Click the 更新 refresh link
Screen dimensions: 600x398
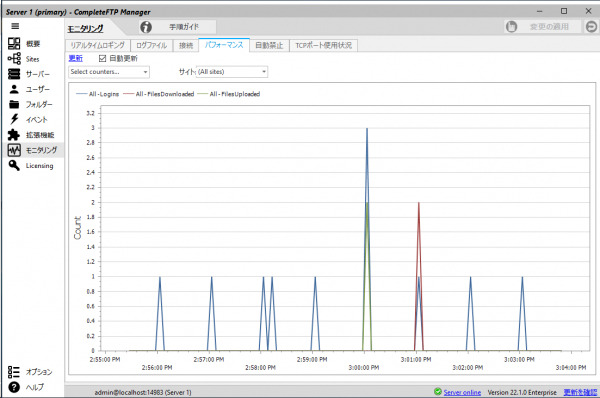75,59
